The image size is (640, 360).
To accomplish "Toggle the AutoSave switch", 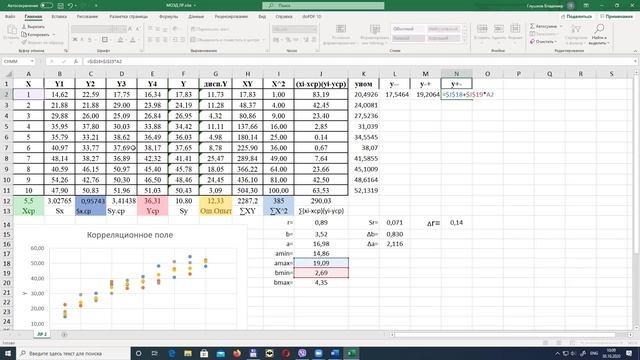I will tap(46, 5).
